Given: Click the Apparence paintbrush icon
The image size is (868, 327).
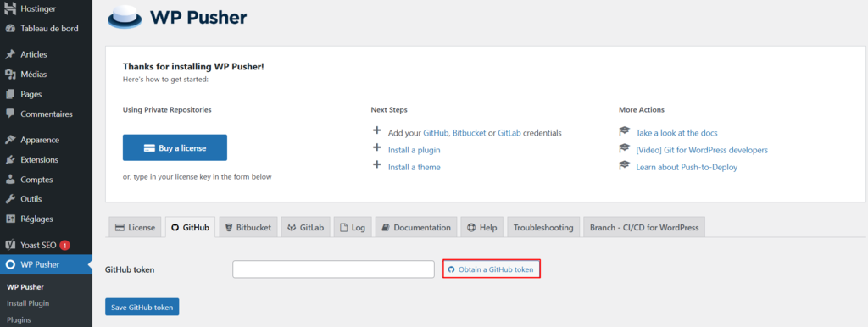Looking at the screenshot, I should tap(10, 140).
